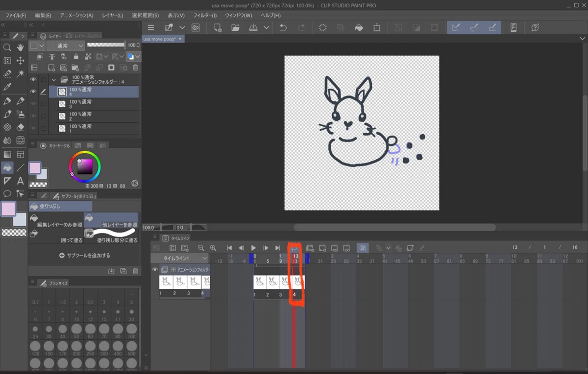Screen dimensions: 588x374
Task: Zoom out the timeline
Action: pos(201,248)
